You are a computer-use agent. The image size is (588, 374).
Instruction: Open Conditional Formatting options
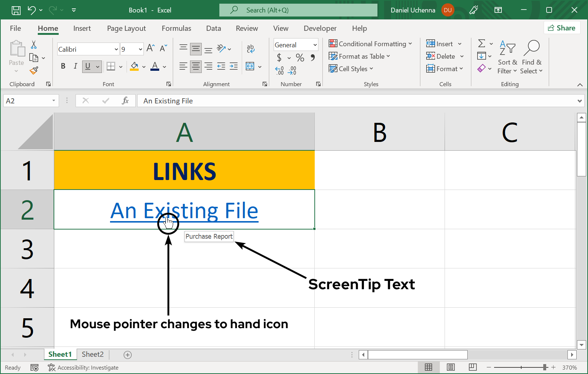coord(371,44)
